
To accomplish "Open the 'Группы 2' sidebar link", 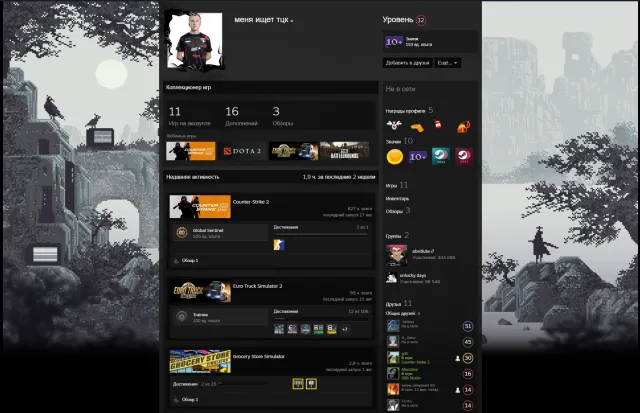I will point(398,236).
